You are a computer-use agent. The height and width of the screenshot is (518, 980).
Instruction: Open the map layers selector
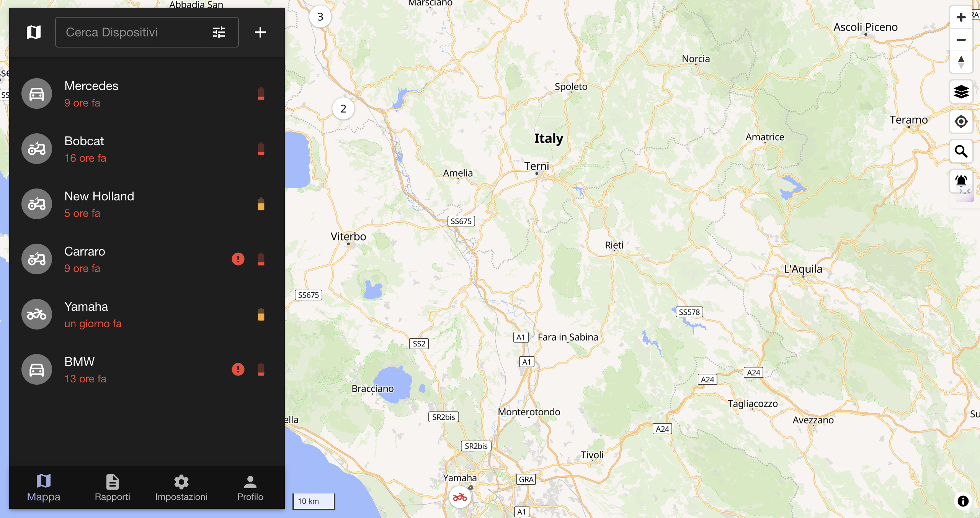[x=962, y=92]
